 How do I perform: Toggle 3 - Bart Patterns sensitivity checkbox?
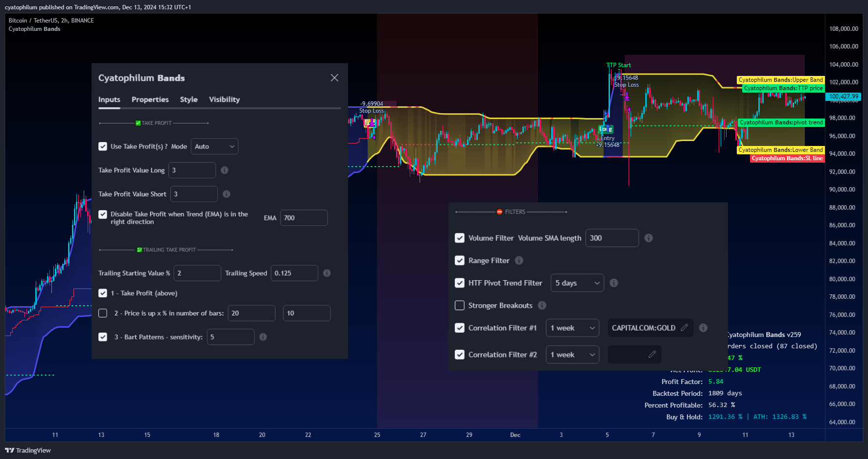(103, 337)
